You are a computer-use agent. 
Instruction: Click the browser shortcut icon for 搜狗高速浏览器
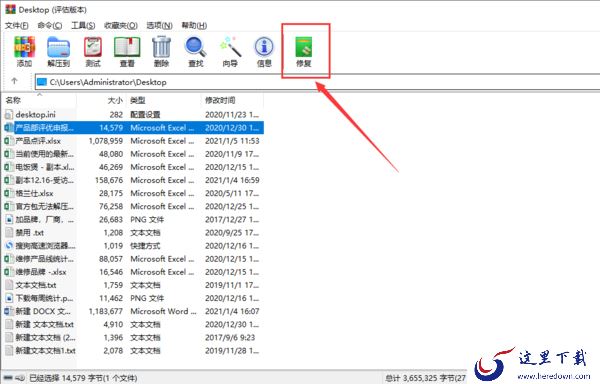pyautogui.click(x=9, y=246)
